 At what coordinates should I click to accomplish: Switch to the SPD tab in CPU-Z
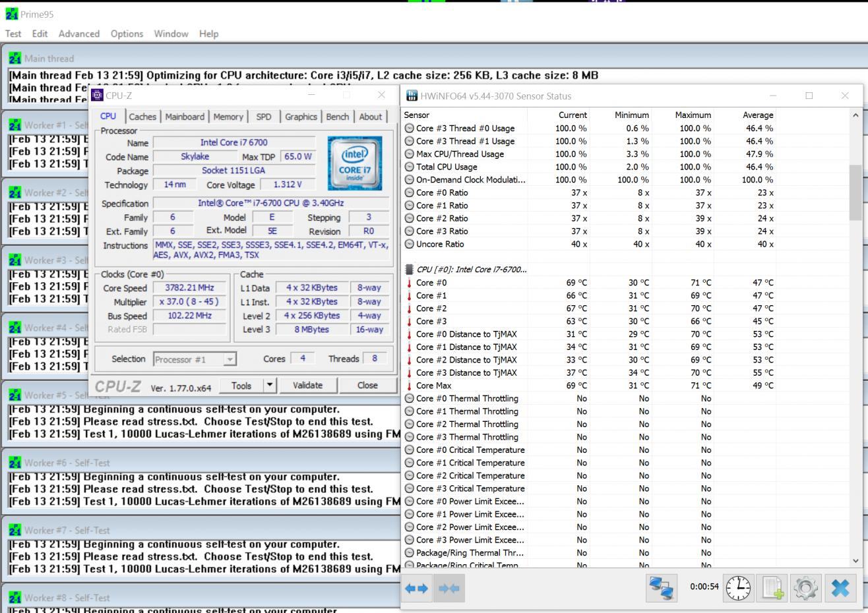[264, 117]
